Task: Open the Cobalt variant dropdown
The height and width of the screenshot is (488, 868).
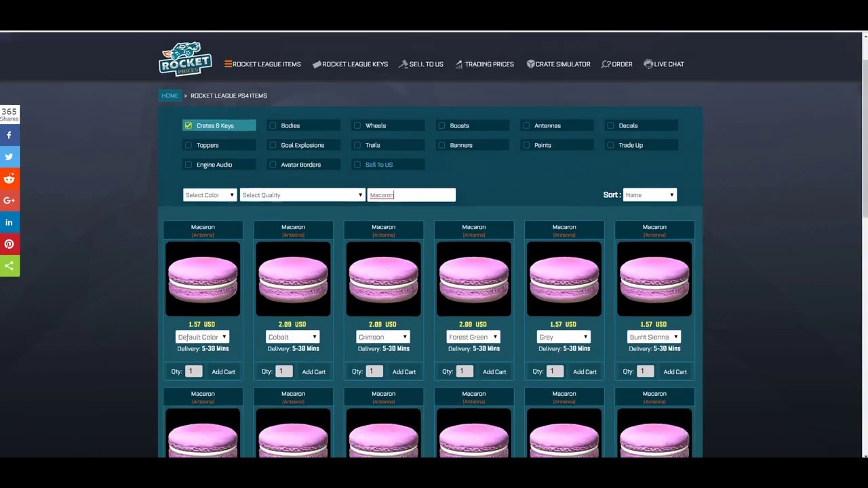Action: click(292, 337)
